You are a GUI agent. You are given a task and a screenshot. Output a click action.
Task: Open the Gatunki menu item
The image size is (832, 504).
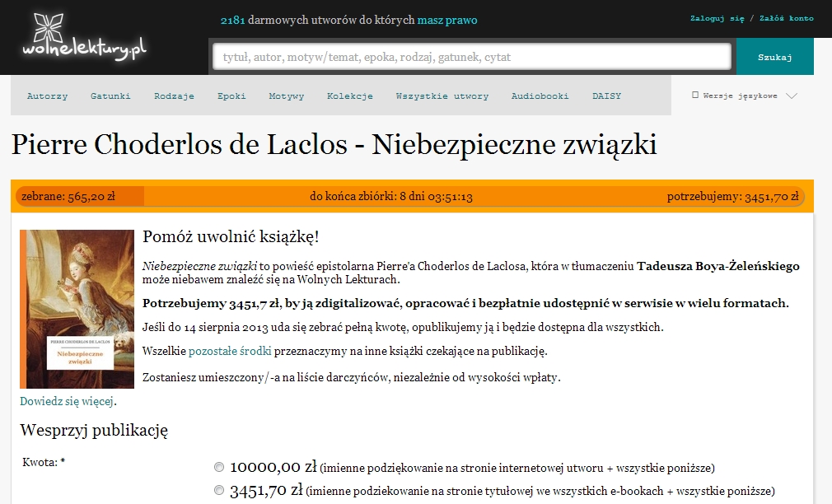click(x=110, y=96)
